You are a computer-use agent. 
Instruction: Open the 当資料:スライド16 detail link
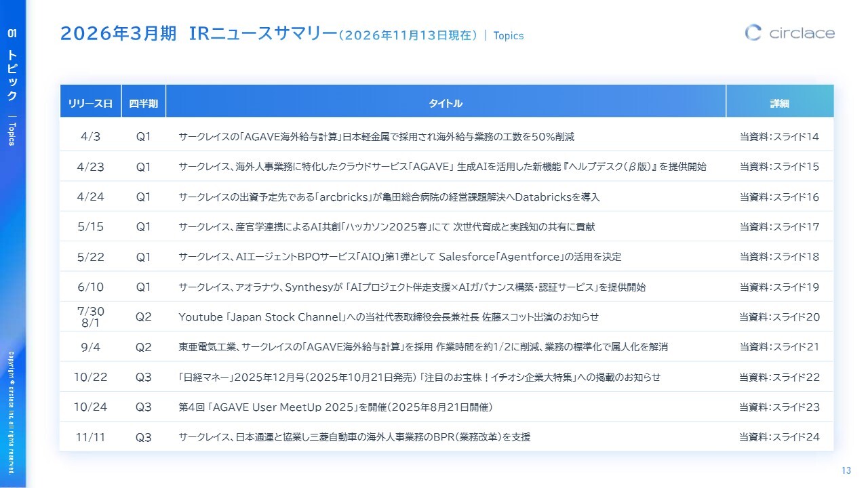coord(779,197)
